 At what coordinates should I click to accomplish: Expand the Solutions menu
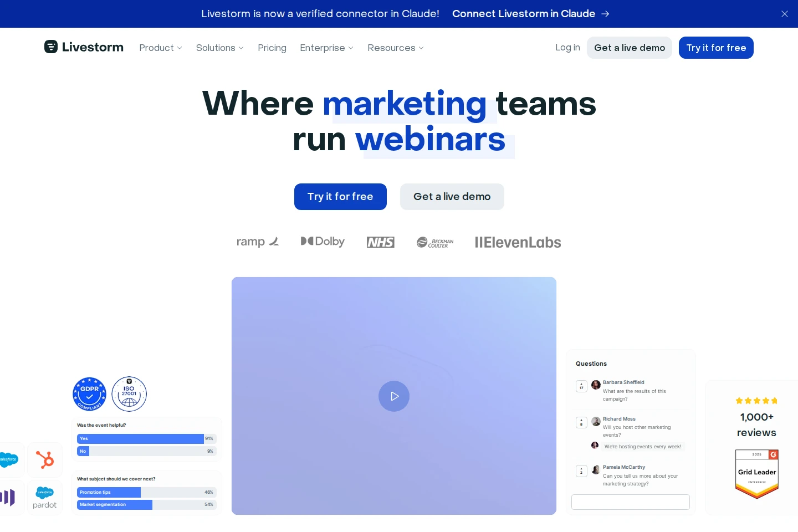[x=220, y=48]
